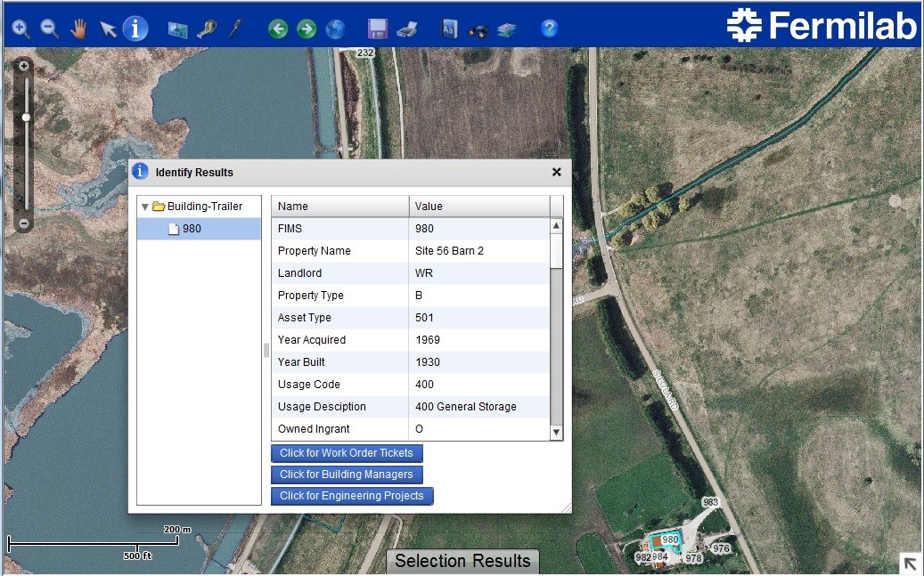Open the map layers stack icon

506,29
